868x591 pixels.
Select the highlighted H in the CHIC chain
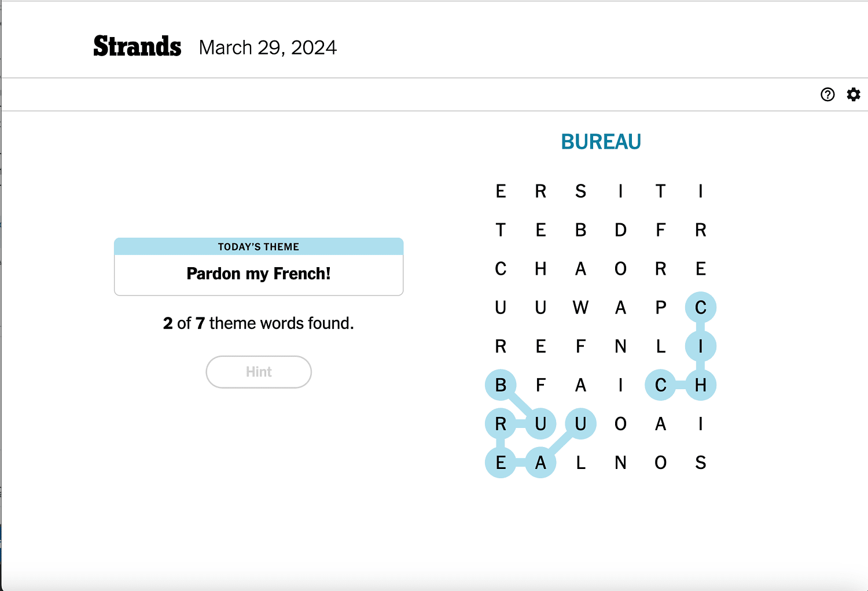[700, 385]
